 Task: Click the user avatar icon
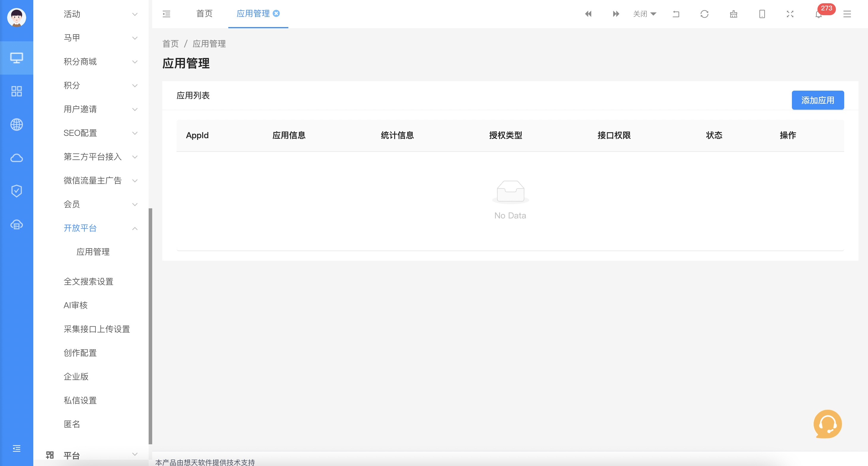click(17, 18)
